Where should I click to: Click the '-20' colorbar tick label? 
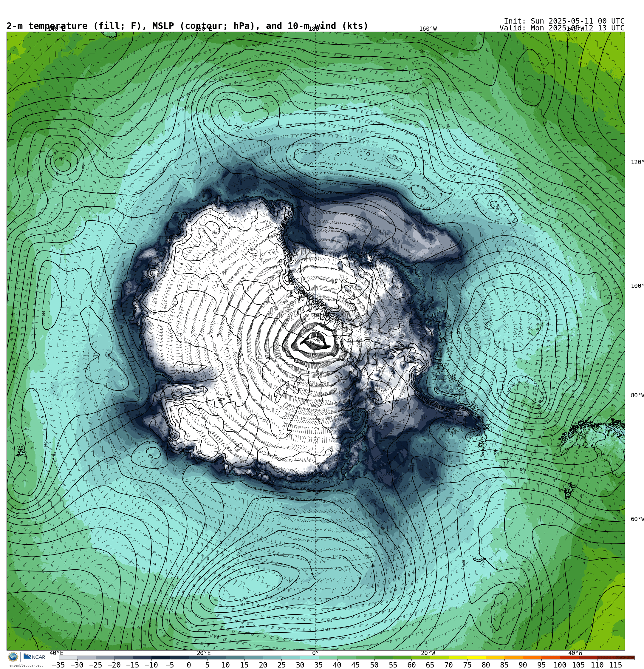pos(114,665)
